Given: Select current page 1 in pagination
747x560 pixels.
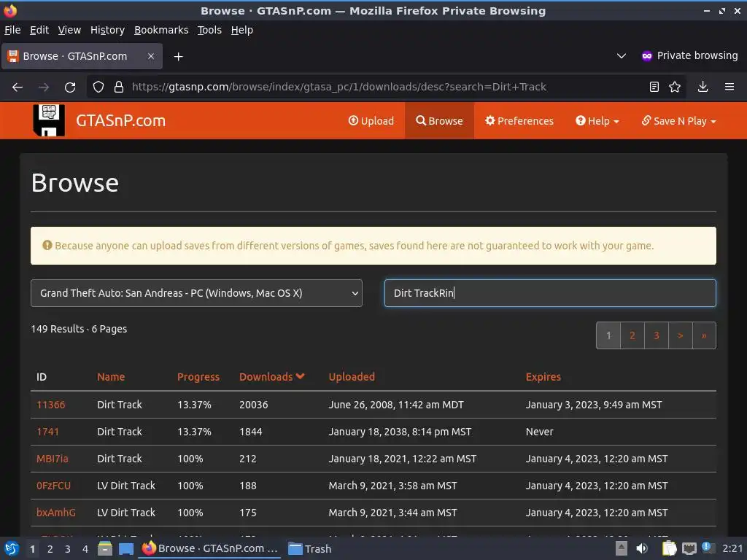Looking at the screenshot, I should click(x=608, y=335).
